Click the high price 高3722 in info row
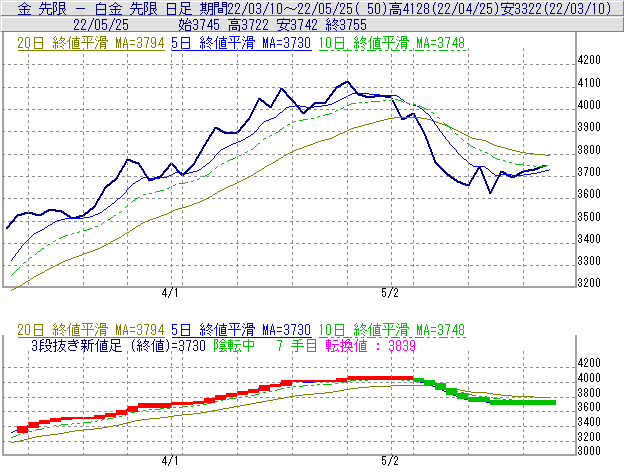The width and height of the screenshot is (624, 475). pyautogui.click(x=248, y=25)
